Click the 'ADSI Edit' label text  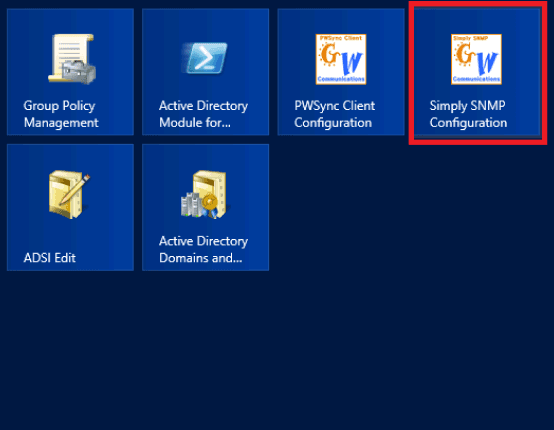pos(49,258)
